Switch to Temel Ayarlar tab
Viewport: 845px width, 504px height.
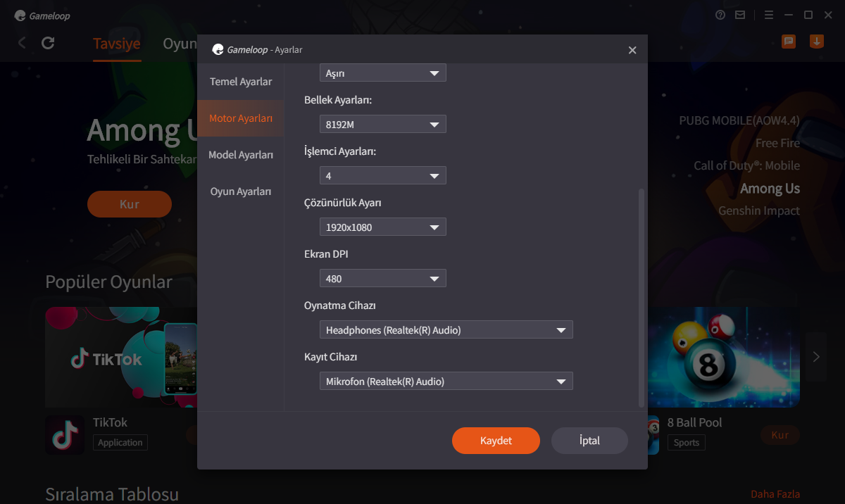(241, 82)
